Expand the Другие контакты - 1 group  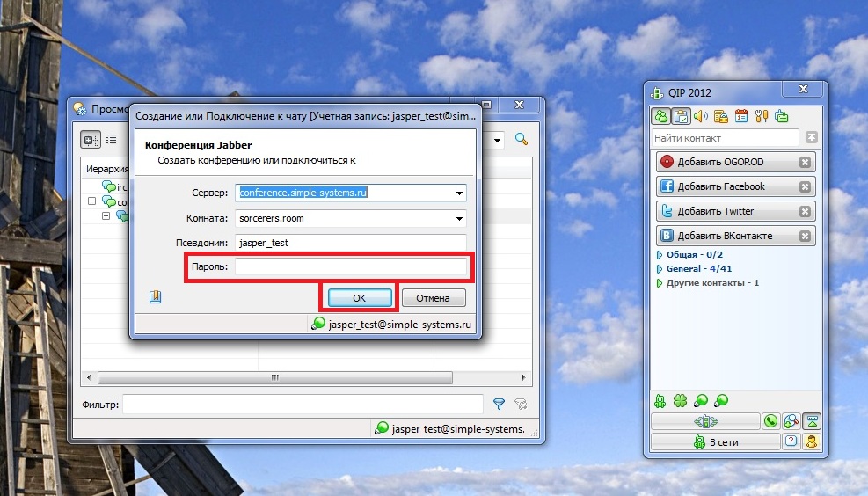(x=660, y=283)
